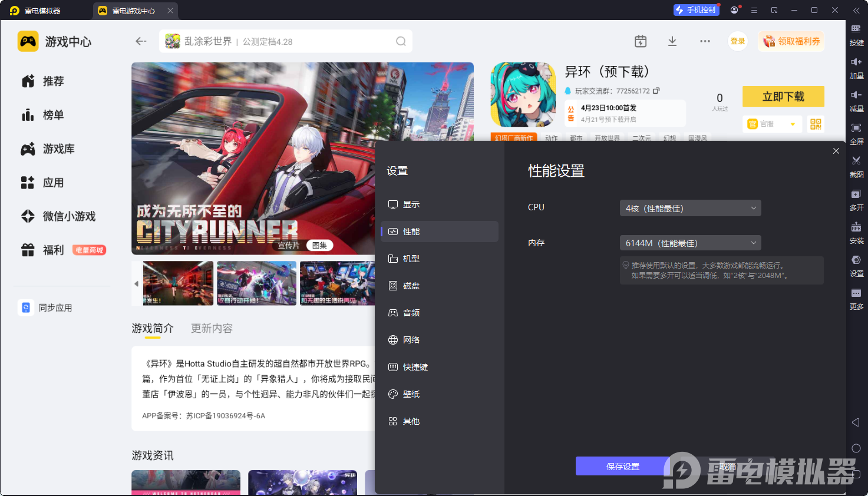Open the three-dot more menu in game center
The image size is (868, 496).
[x=705, y=41]
